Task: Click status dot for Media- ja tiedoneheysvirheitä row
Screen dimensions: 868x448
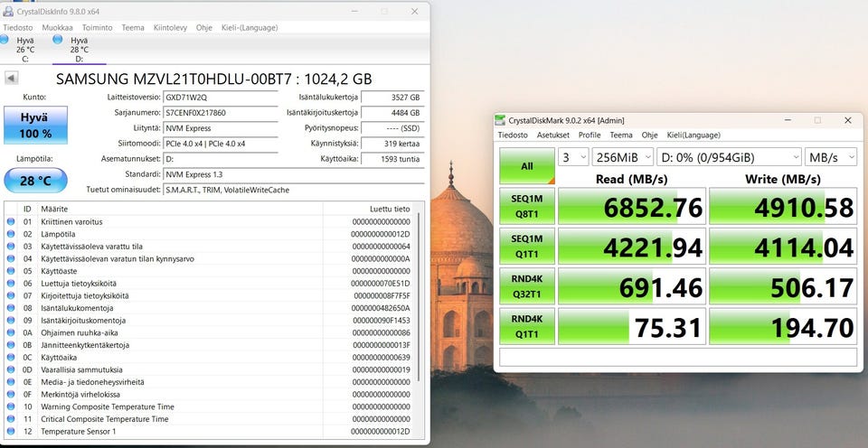Action: 11,382
